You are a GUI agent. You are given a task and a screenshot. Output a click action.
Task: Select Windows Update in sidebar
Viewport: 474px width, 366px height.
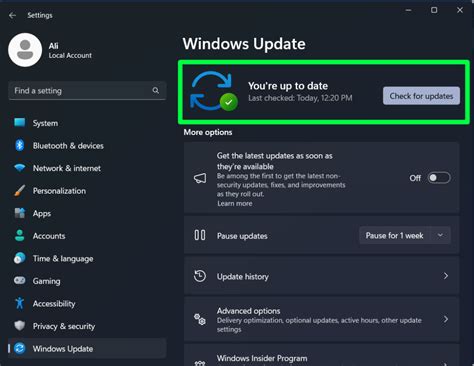pyautogui.click(x=87, y=349)
